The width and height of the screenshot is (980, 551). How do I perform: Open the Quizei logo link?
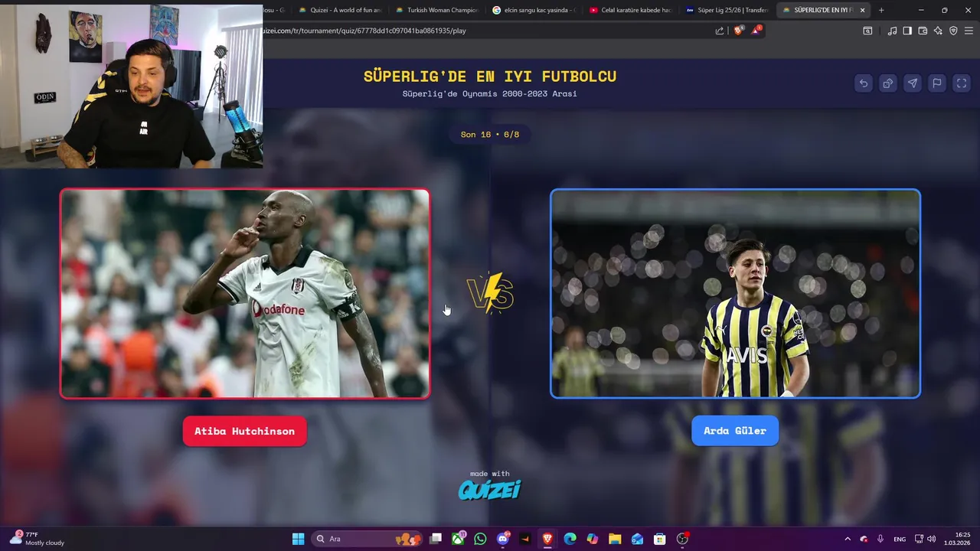(489, 489)
